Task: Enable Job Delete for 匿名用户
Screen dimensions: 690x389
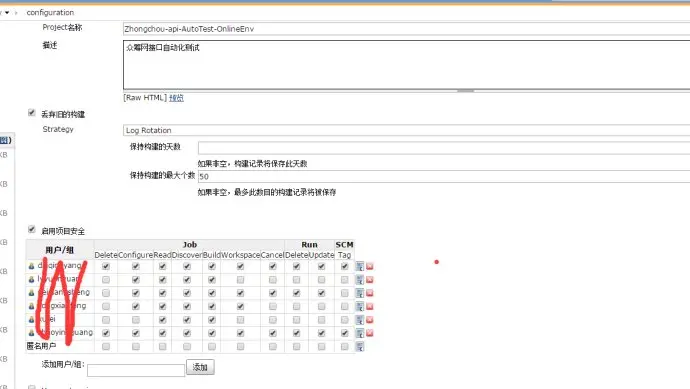Action: click(x=106, y=347)
